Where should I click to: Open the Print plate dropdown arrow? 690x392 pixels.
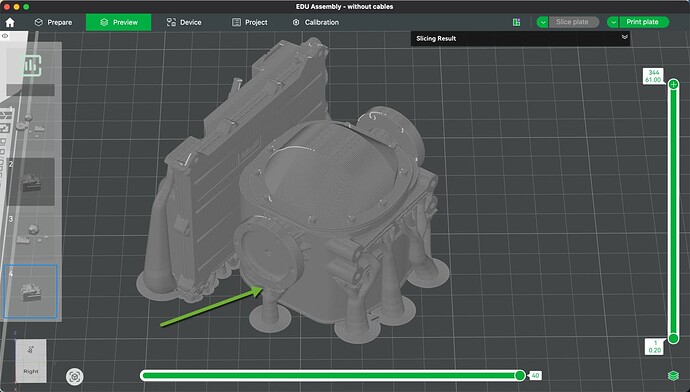click(x=613, y=22)
